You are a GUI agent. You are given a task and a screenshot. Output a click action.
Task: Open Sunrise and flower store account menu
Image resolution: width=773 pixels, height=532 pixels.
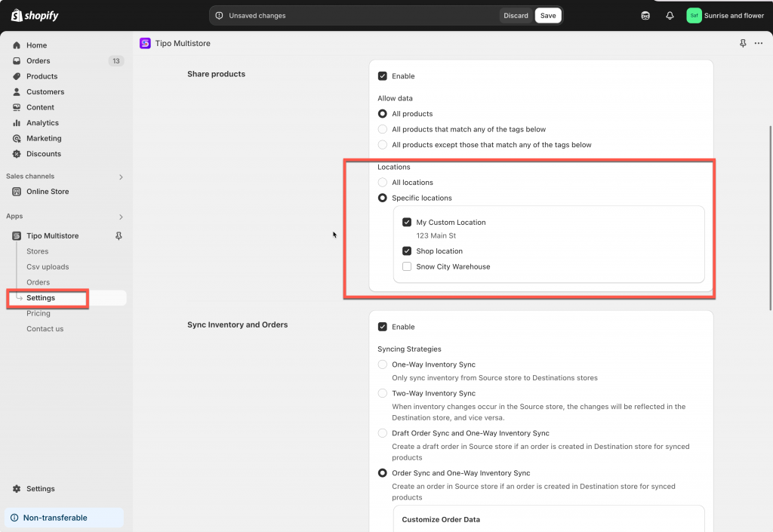pos(725,16)
